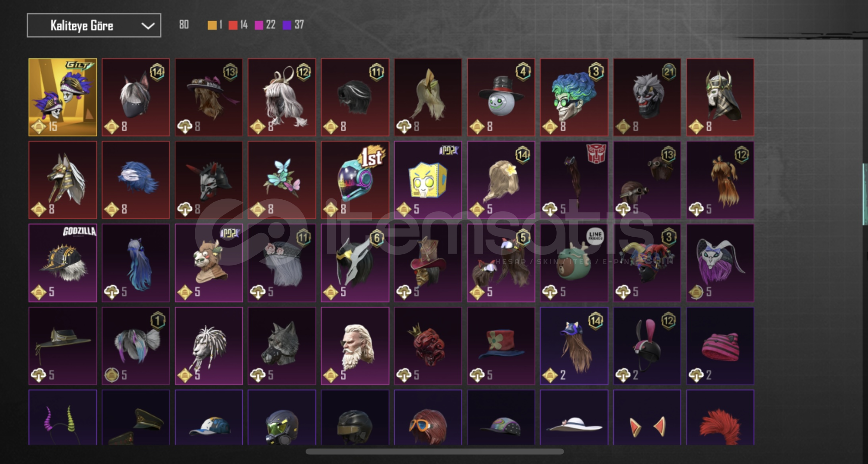This screenshot has height=464, width=868.
Task: Select the gold GILT skull headgear item
Action: [x=63, y=97]
